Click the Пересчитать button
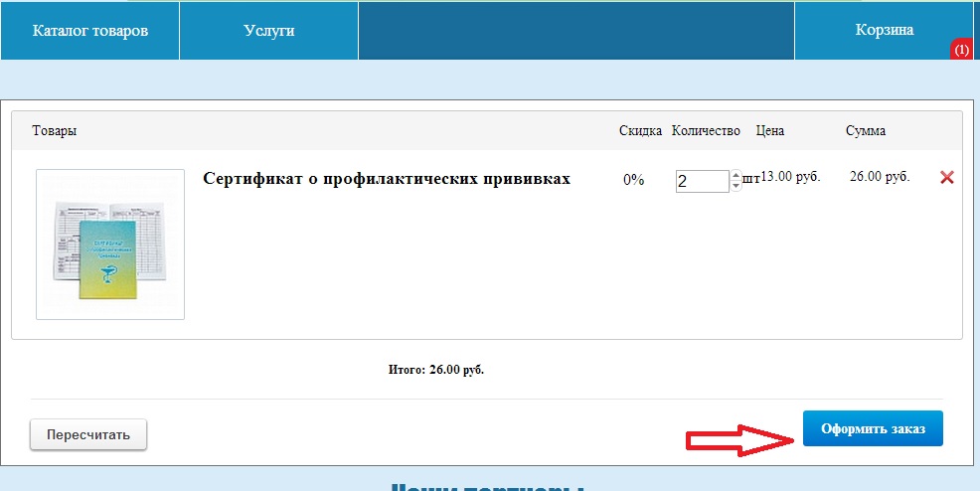The width and height of the screenshot is (980, 491). [x=88, y=434]
